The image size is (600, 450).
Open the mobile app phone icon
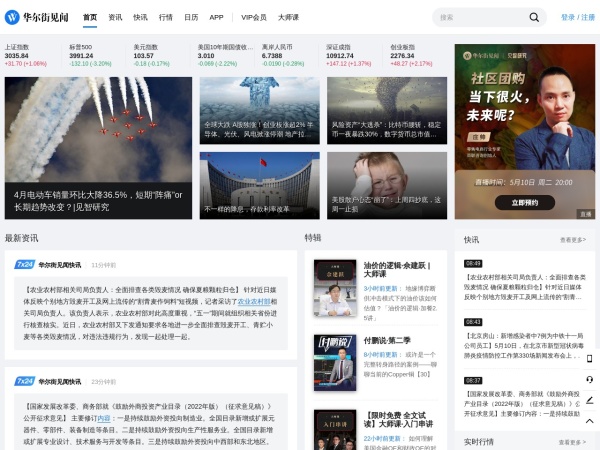pos(589,358)
